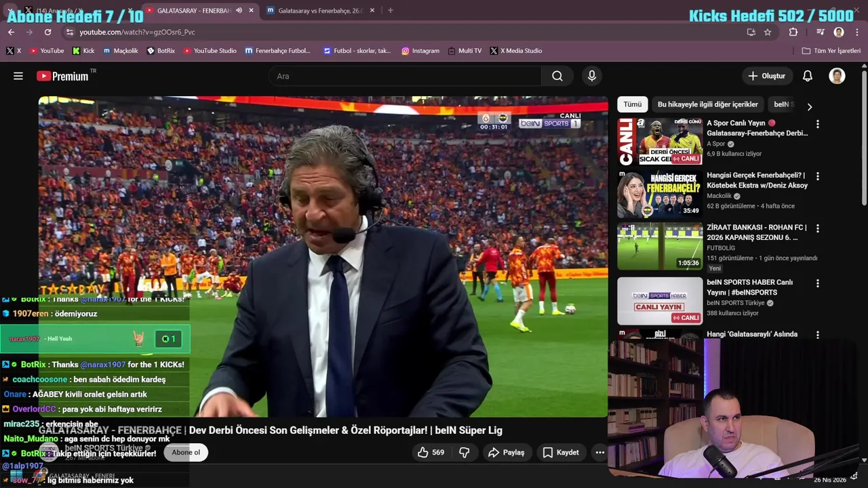Screen dimensions: 868x488
Task: Like the video with thumbs up
Action: [x=431, y=452]
